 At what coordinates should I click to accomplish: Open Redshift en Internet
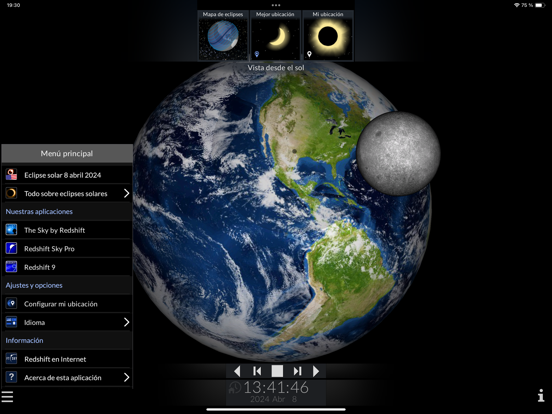pos(67,359)
